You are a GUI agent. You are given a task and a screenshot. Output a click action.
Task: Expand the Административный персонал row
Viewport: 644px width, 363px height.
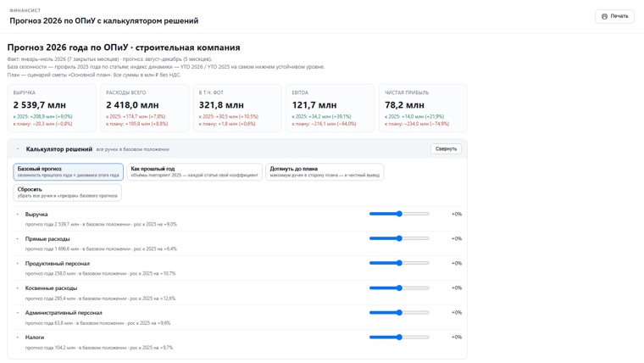click(x=18, y=313)
